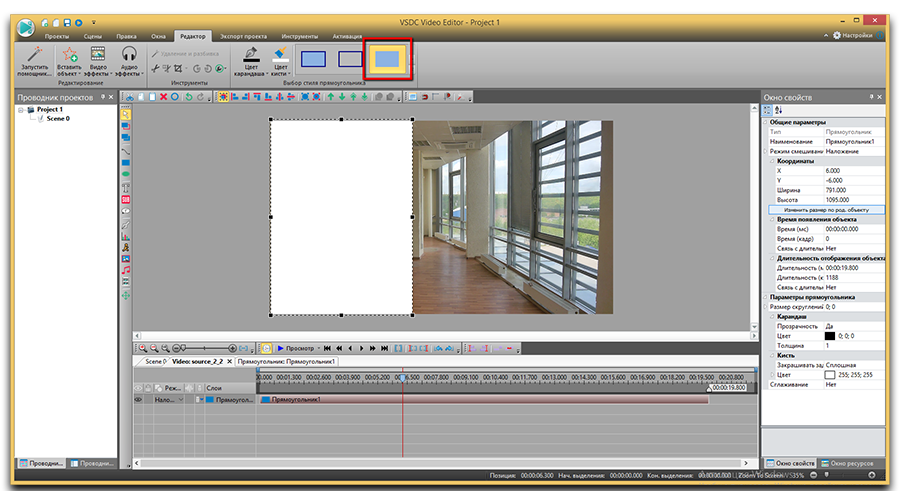Screen dimensions: 900x491
Task: Select the line tool in the left toolbar
Action: [126, 151]
